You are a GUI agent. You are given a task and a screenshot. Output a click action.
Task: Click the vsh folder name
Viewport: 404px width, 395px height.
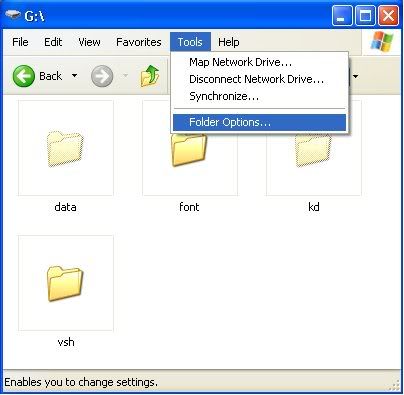coord(66,342)
